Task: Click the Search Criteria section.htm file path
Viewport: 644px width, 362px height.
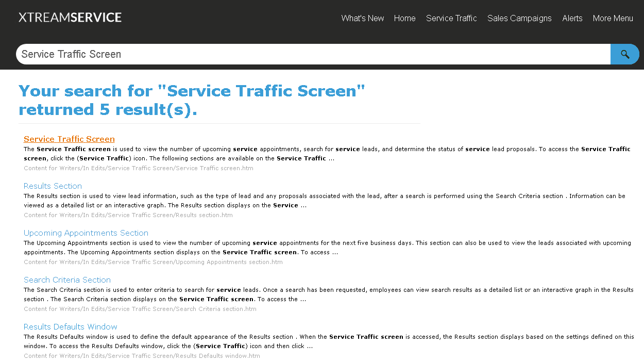Action: point(140,309)
